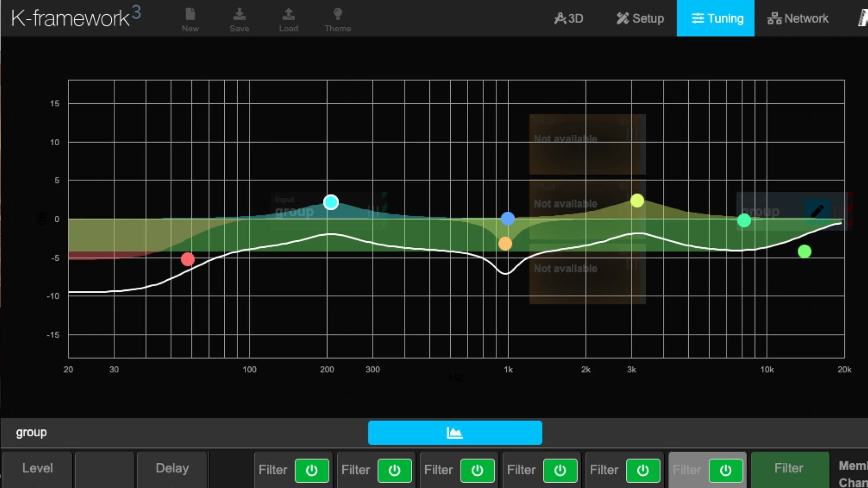Click the K-framework 3 logo
The image size is (868, 488).
tap(76, 17)
